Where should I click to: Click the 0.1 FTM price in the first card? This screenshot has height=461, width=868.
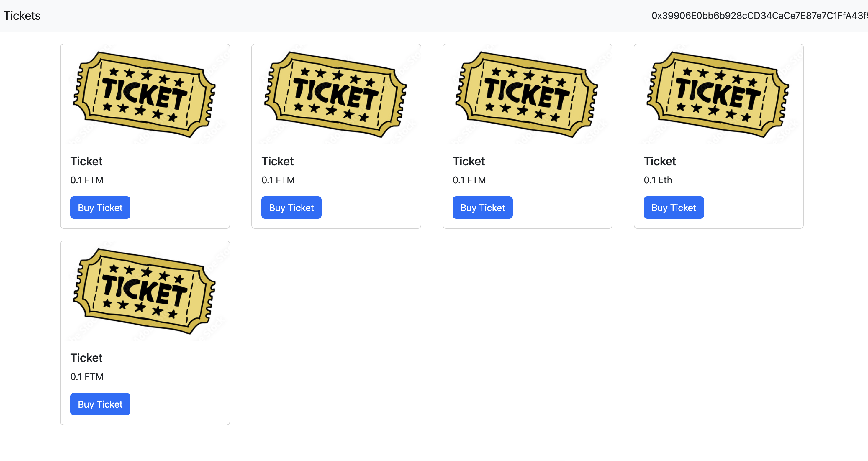87,180
